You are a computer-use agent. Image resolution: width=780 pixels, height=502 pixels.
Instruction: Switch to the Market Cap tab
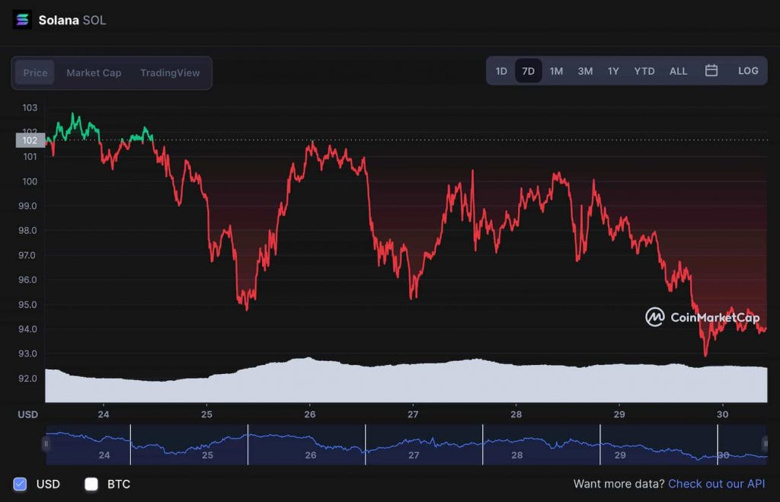click(93, 73)
